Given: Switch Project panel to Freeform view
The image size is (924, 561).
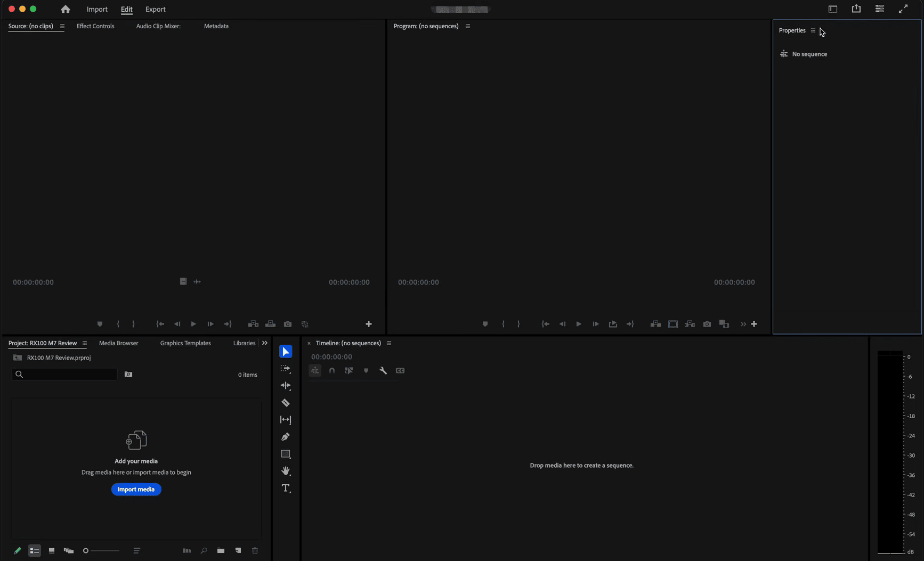Looking at the screenshot, I should 69,550.
